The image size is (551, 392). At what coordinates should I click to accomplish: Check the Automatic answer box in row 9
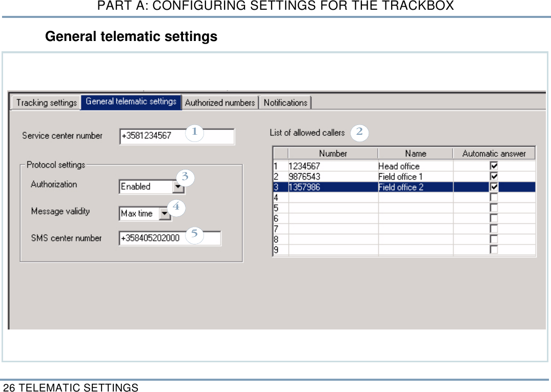point(493,251)
